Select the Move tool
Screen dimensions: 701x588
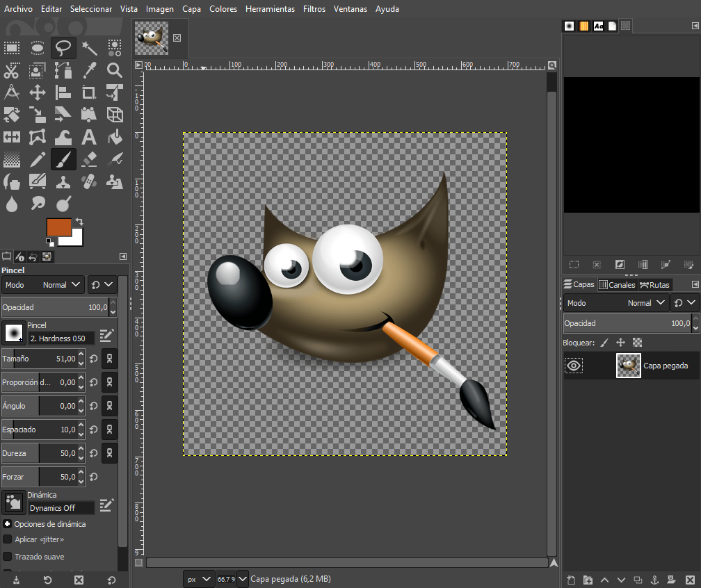click(38, 92)
